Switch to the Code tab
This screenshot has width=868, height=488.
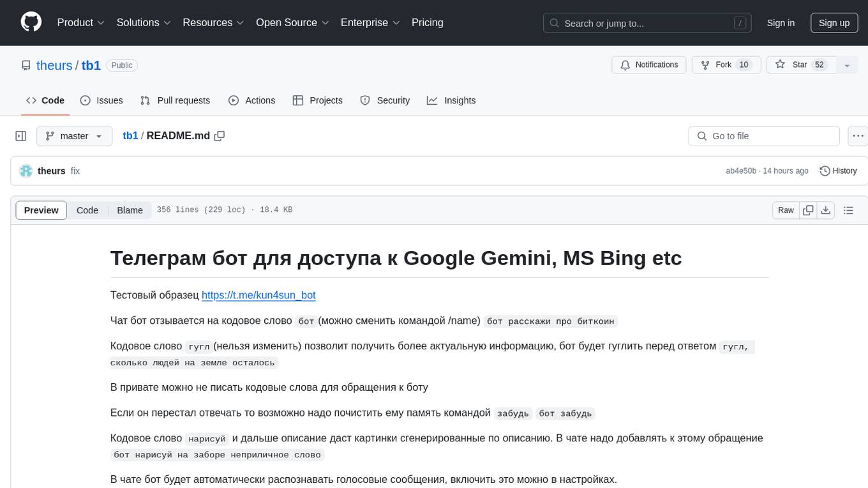(x=45, y=100)
